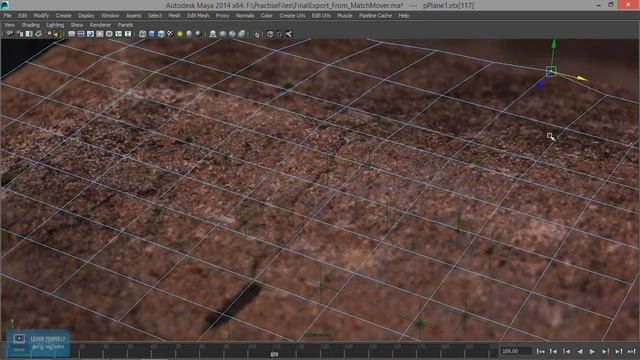The height and width of the screenshot is (360, 640).
Task: Open the Edit UVs menu
Action: (321, 16)
